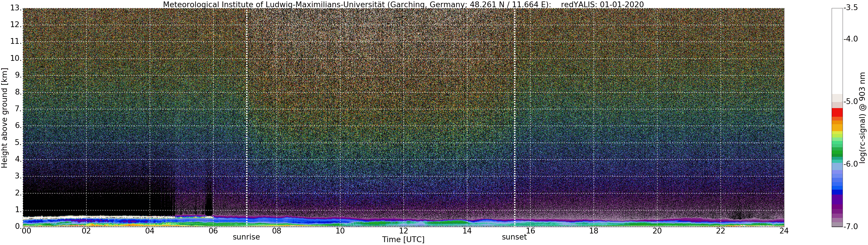Click the time axis tick label '18'
The width and height of the screenshot is (868, 245).
pyautogui.click(x=594, y=231)
